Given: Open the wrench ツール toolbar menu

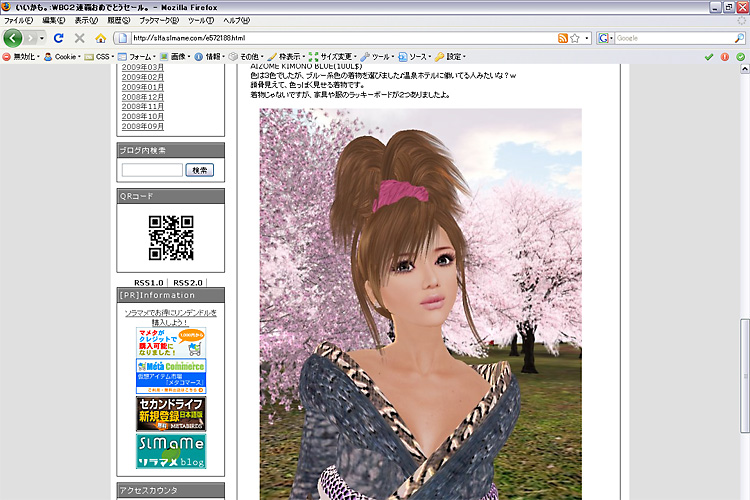Looking at the screenshot, I should (377, 56).
